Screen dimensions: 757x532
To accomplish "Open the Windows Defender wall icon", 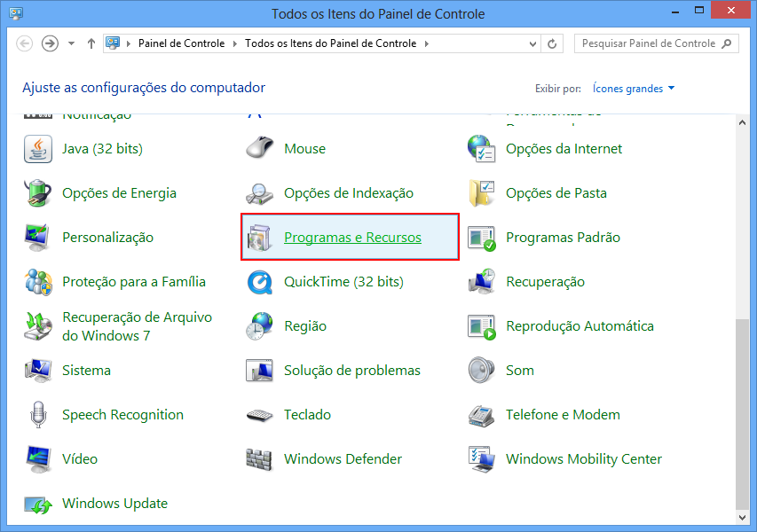I will click(x=260, y=459).
